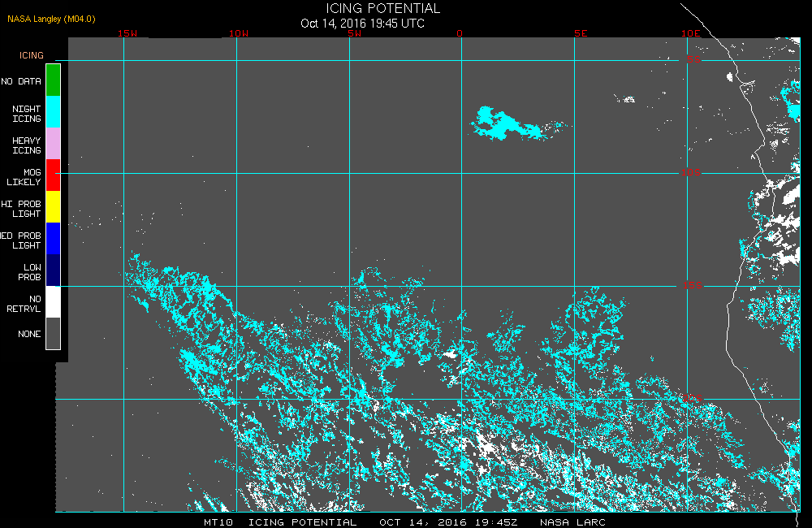The width and height of the screenshot is (812, 528).
Task: Click the 'MOG LIKELY' legend text
Action: pos(24,177)
